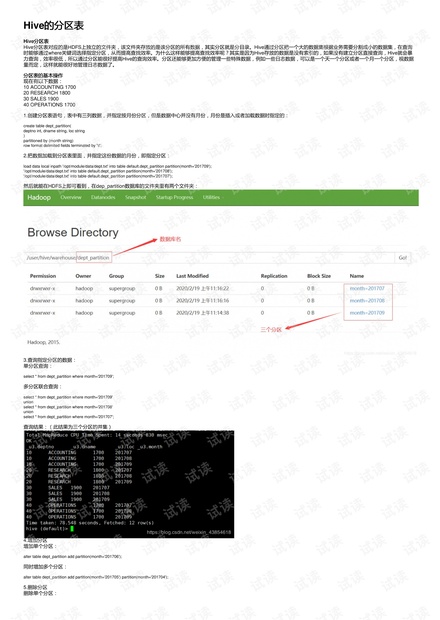Click the Name column header
Image resolution: width=440 pixels, height=620 pixels.
pos(357,276)
